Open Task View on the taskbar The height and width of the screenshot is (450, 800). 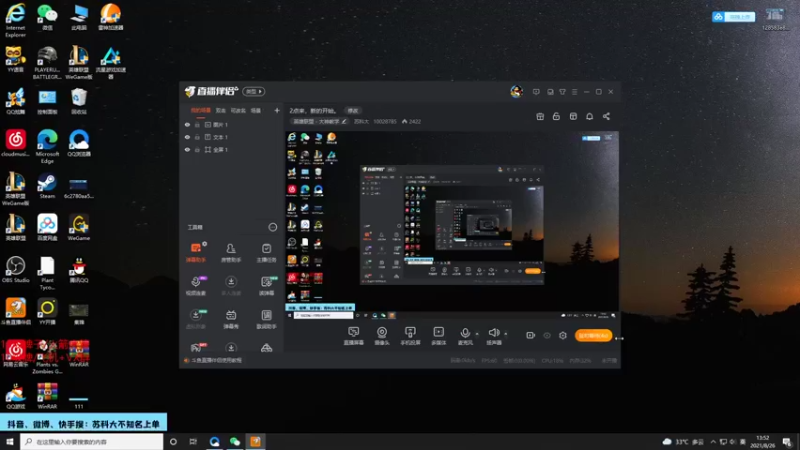coord(193,442)
